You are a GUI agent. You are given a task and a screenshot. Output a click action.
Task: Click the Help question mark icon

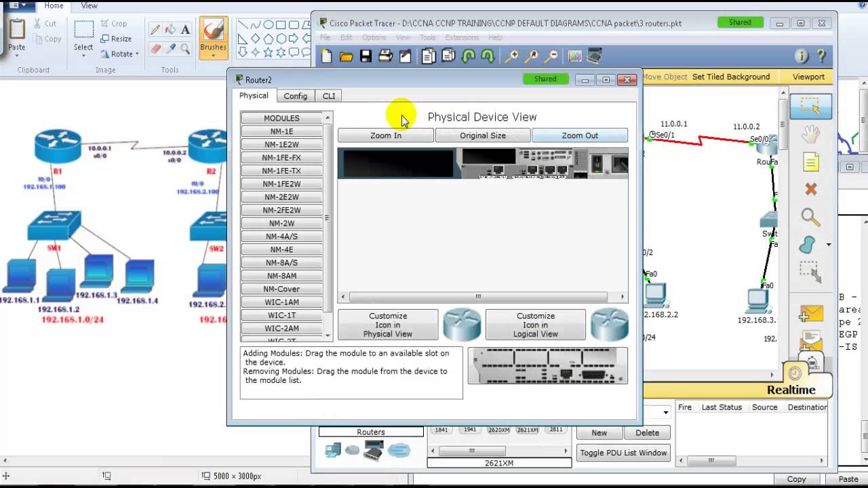click(x=821, y=56)
